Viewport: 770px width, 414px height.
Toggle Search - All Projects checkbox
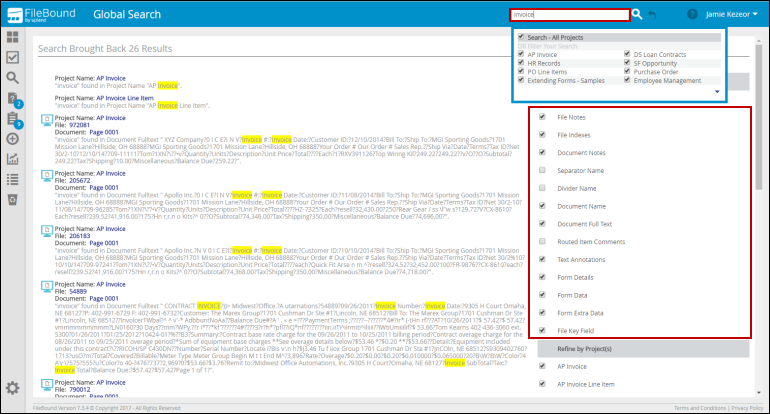coord(521,37)
